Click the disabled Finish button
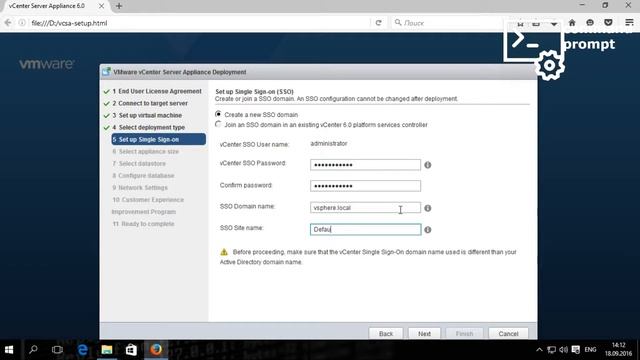Screen dimensions: 640x360 [464, 333]
